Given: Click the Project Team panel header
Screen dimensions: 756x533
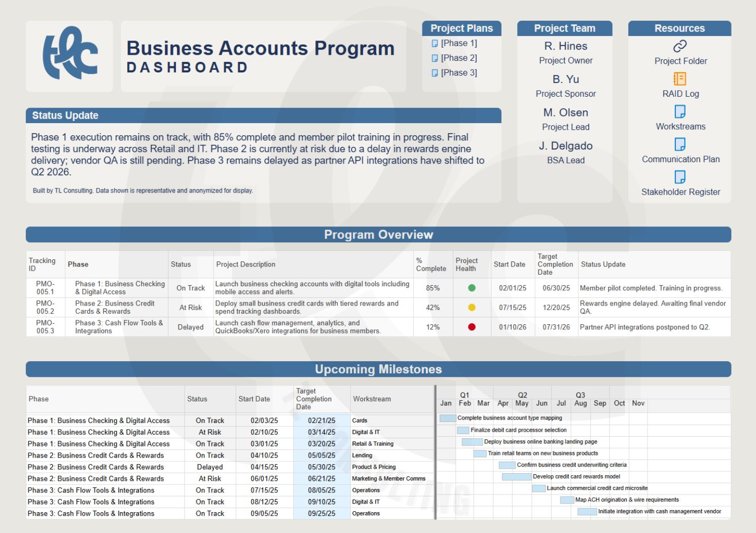Looking at the screenshot, I should 564,28.
